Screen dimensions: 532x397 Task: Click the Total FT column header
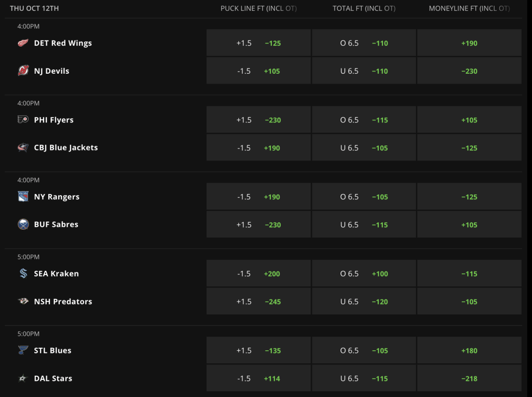(364, 8)
